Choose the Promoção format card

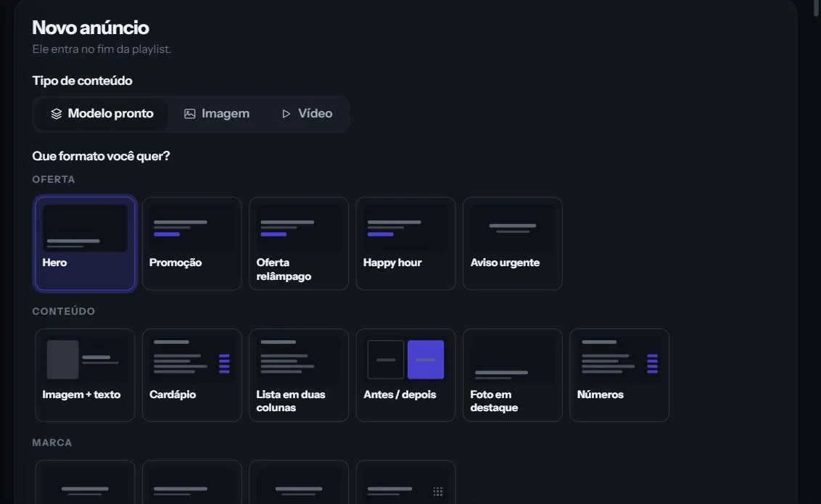coord(191,244)
